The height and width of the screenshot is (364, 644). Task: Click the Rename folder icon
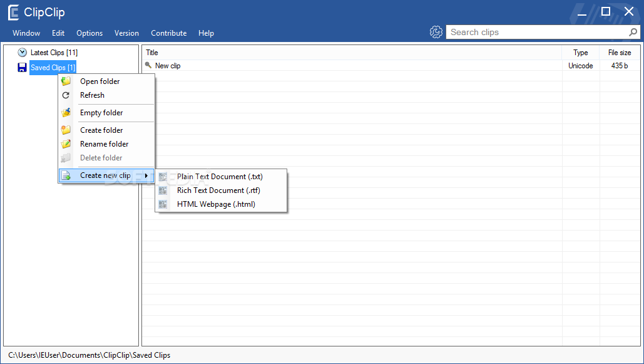pyautogui.click(x=66, y=144)
